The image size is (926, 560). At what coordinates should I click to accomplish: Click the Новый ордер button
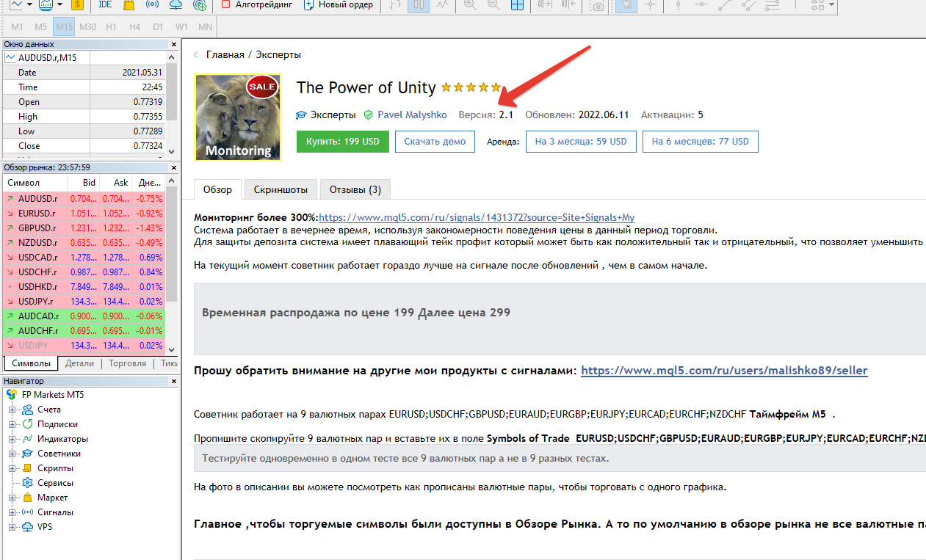tap(339, 4)
